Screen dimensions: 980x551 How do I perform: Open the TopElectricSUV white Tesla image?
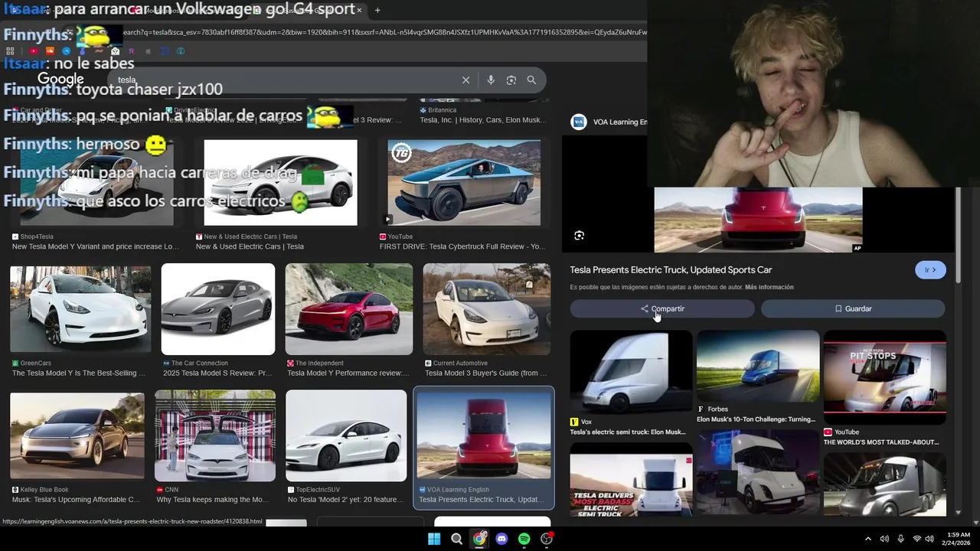click(346, 435)
